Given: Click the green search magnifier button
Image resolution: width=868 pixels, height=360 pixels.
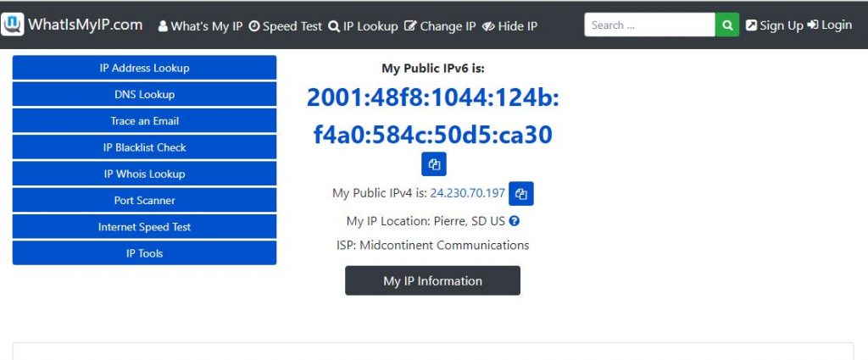Looking at the screenshot, I should coord(727,25).
